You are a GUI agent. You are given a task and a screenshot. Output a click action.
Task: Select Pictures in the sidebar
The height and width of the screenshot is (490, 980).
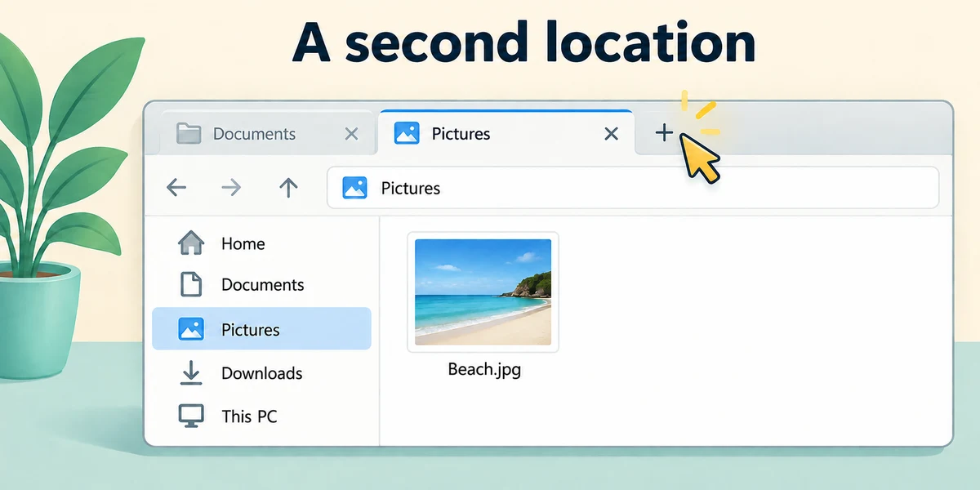pyautogui.click(x=261, y=329)
